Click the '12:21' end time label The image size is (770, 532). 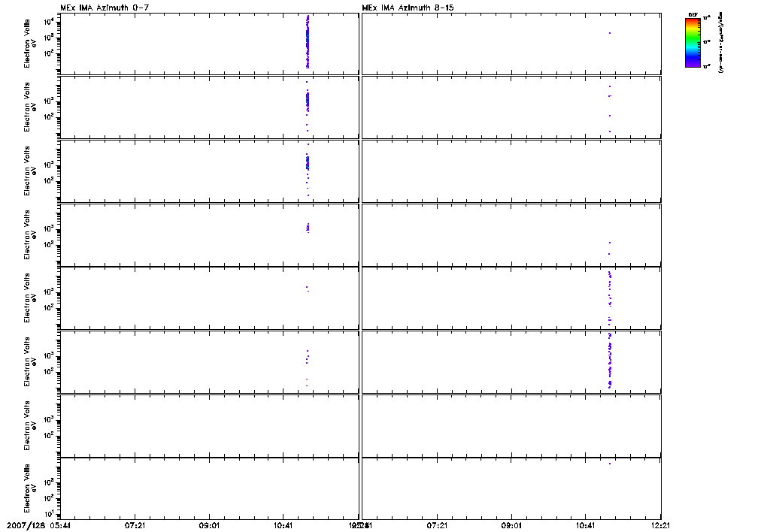click(x=661, y=526)
